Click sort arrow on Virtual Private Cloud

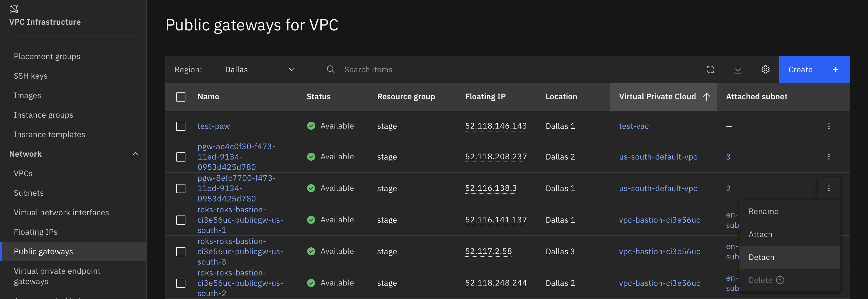point(707,97)
